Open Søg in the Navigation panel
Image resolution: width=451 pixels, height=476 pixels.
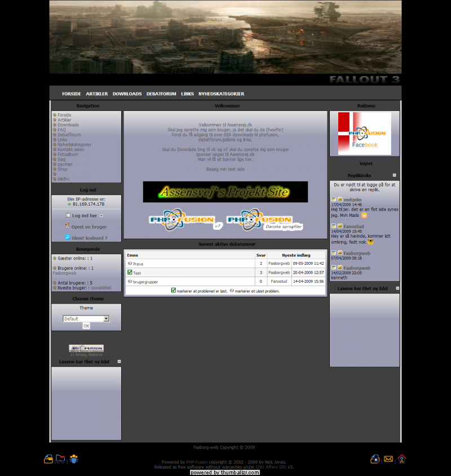(61, 159)
